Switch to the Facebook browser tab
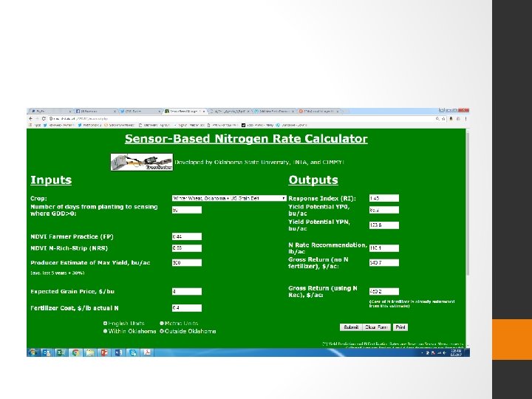This screenshot has width=532, height=399. pos(95,111)
